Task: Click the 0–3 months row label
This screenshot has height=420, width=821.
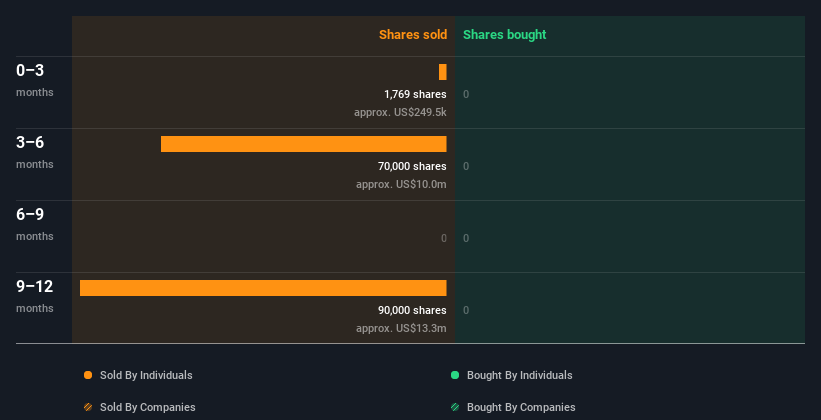Action: [35, 80]
